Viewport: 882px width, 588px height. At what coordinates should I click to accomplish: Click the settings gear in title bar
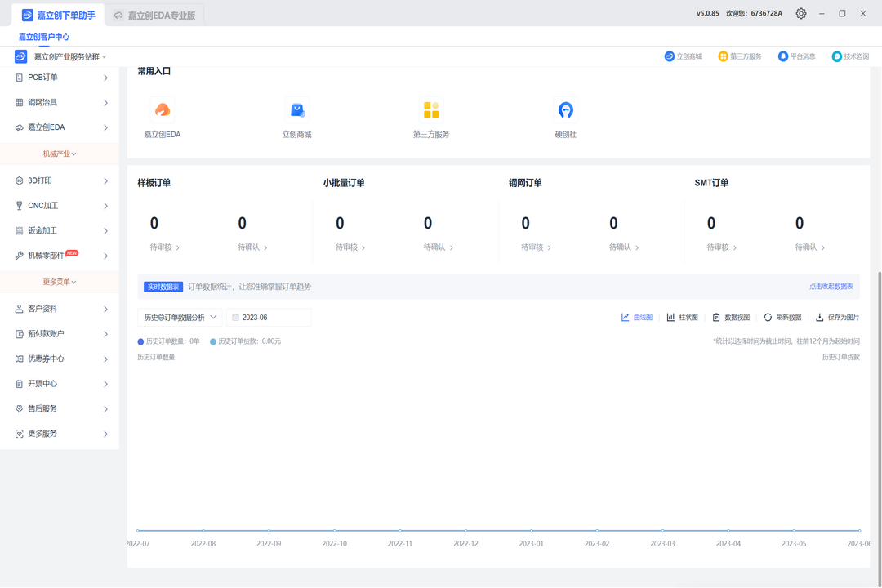[x=801, y=14]
